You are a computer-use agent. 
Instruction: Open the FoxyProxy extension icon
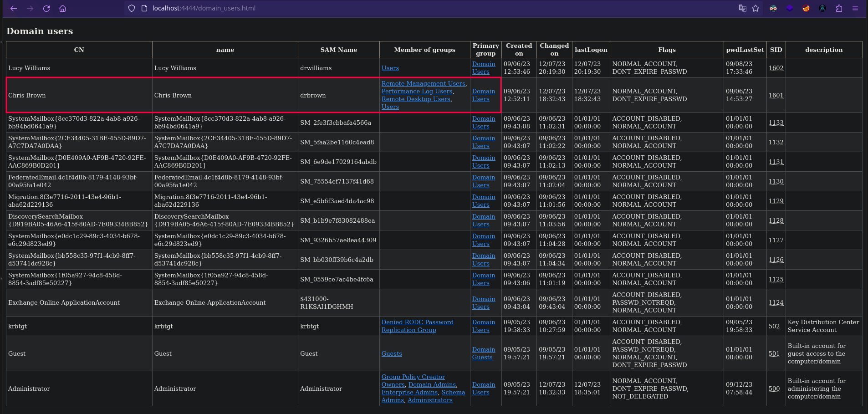point(806,8)
